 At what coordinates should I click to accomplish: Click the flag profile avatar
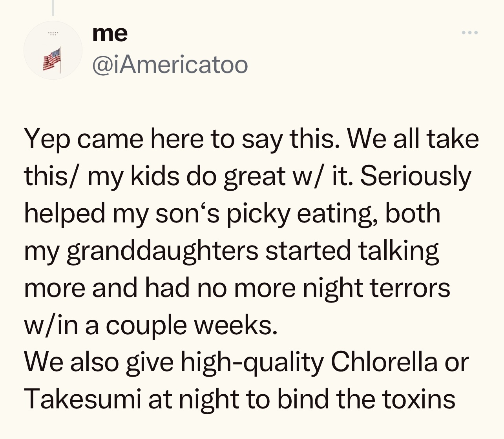53,50
